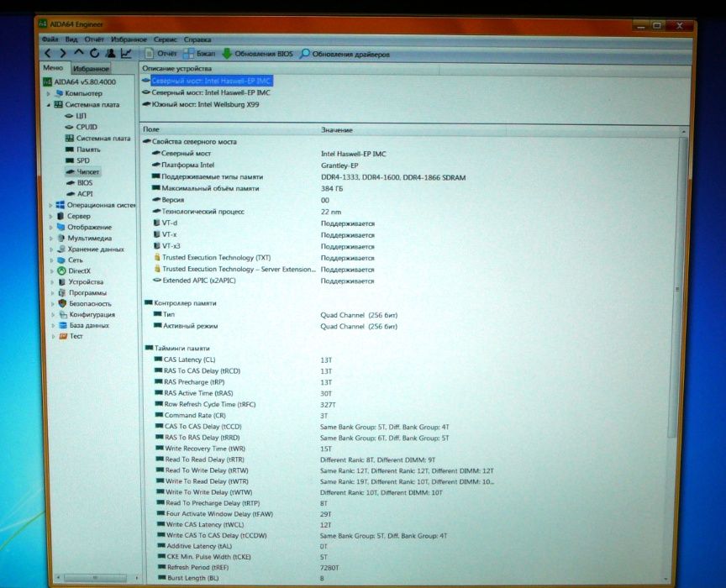Expand the Сеть tree node
This screenshot has height=588, width=726.
[x=51, y=260]
